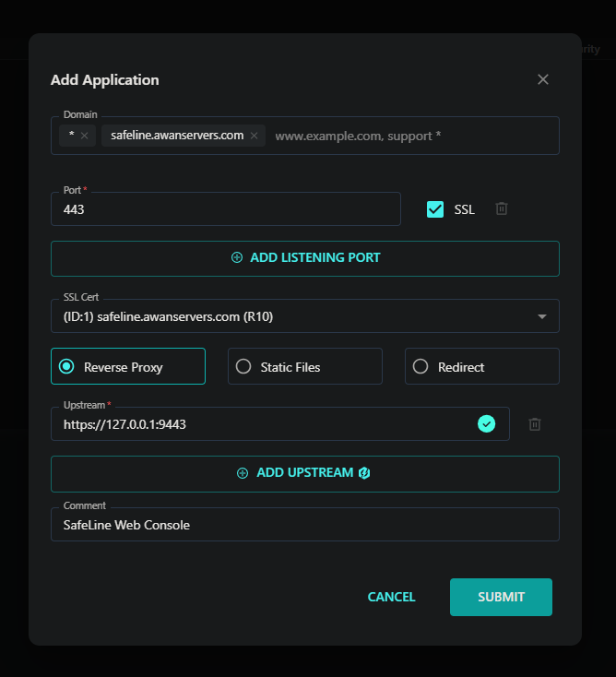Uncheck the SSL checkbox
Viewport: 616px width, 677px height.
coord(434,209)
